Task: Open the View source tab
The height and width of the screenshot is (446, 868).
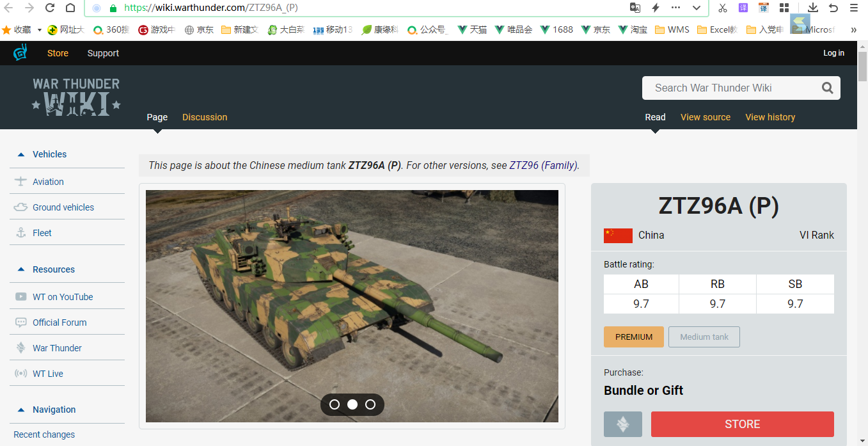Action: click(706, 117)
